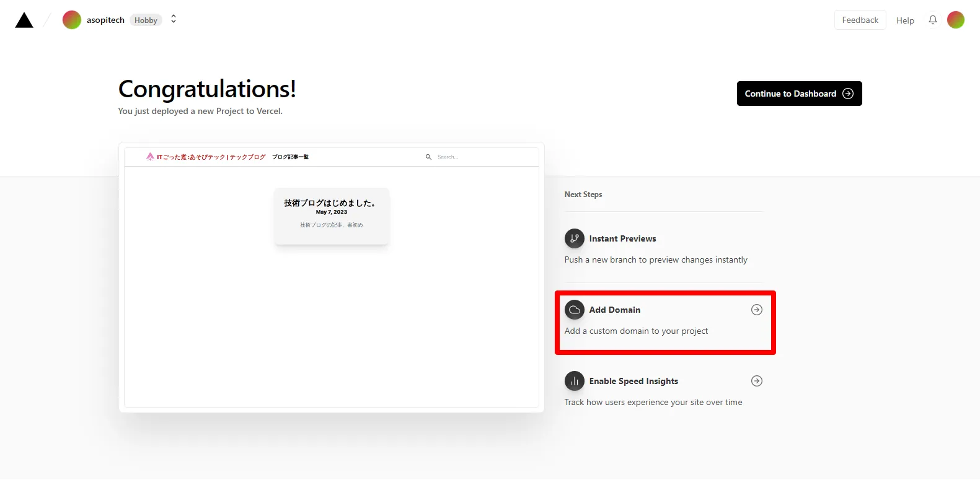Click the Instant Previews branch icon
This screenshot has width=980, height=480.
(575, 238)
